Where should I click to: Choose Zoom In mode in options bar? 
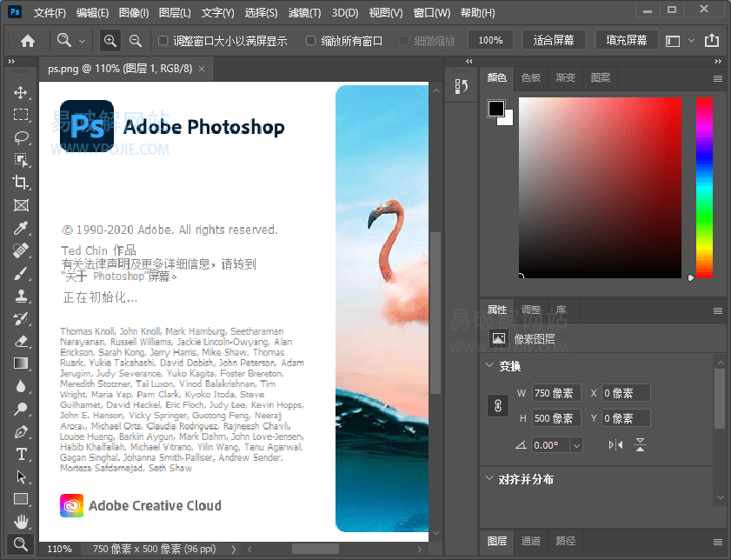pos(110,41)
